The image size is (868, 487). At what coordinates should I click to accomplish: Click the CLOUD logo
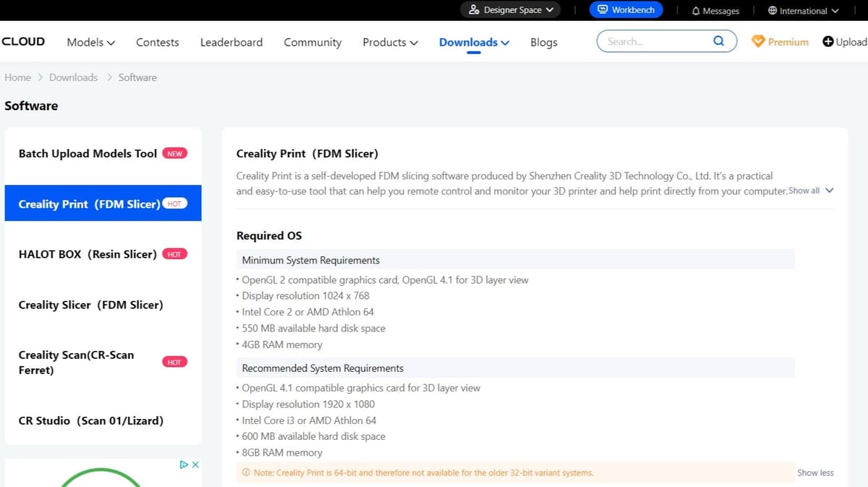click(x=23, y=41)
